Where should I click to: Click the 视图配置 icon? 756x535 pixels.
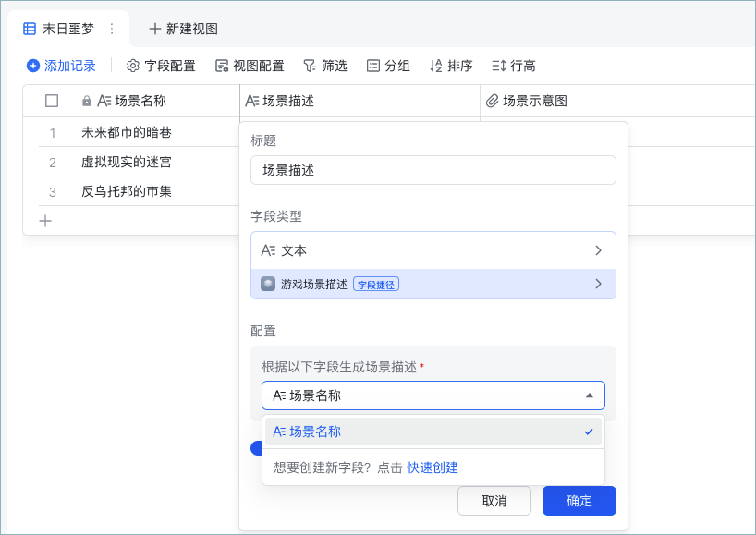point(221,66)
